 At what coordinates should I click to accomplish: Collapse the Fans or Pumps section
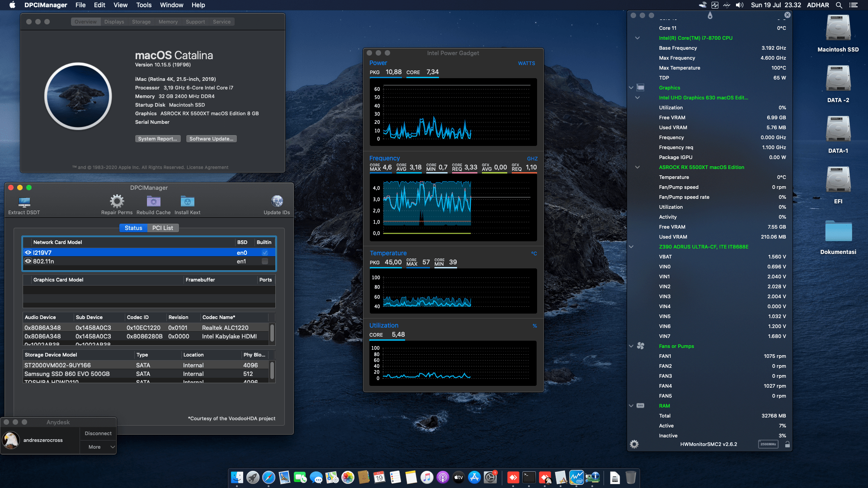click(x=631, y=346)
